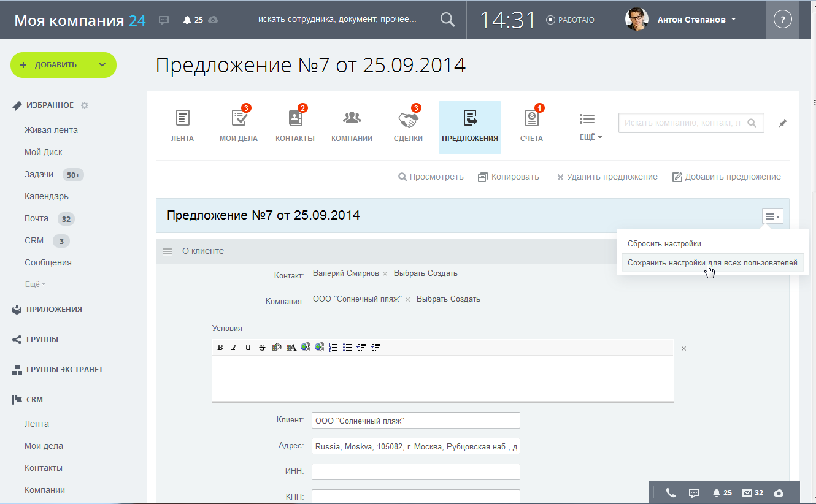Toggle underline formatting in the editor
The width and height of the screenshot is (816, 504).
pyautogui.click(x=248, y=348)
